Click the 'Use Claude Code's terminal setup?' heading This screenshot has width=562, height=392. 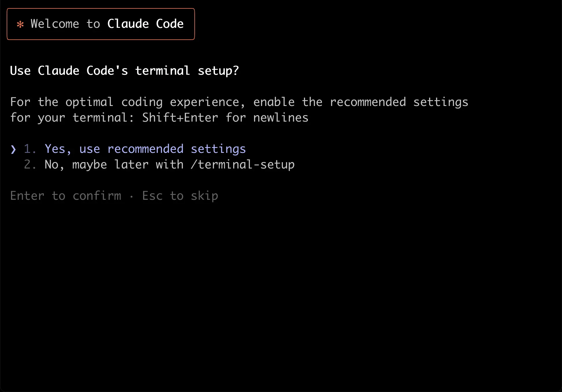[x=125, y=71]
